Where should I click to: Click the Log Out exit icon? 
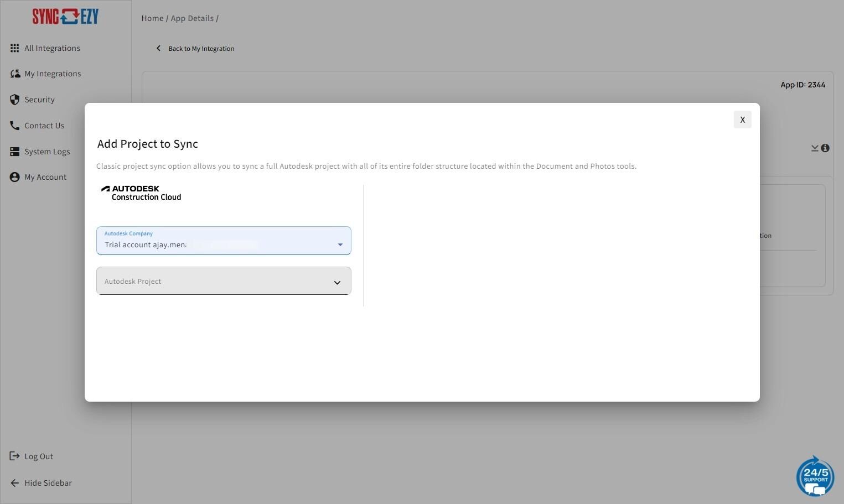point(14,456)
